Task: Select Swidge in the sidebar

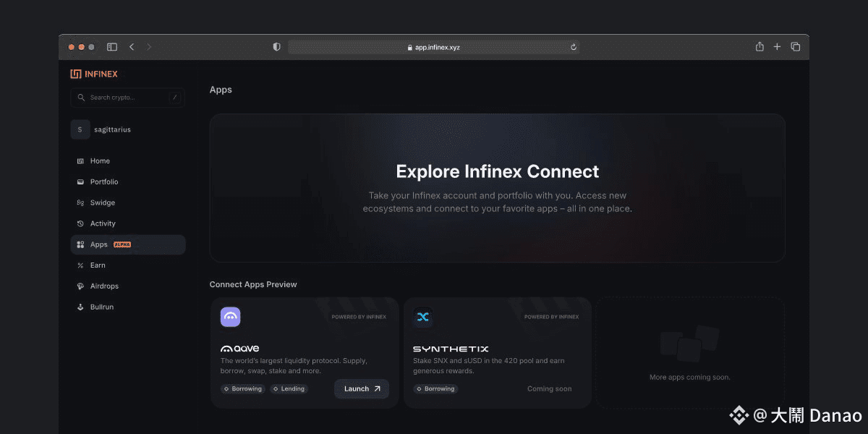Action: pos(128,203)
